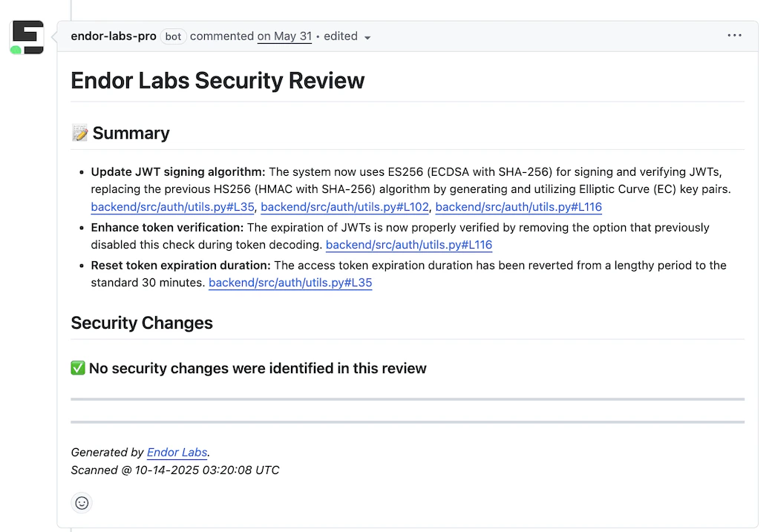
Task: Open the comment options kebab dropdown
Action: [x=734, y=35]
